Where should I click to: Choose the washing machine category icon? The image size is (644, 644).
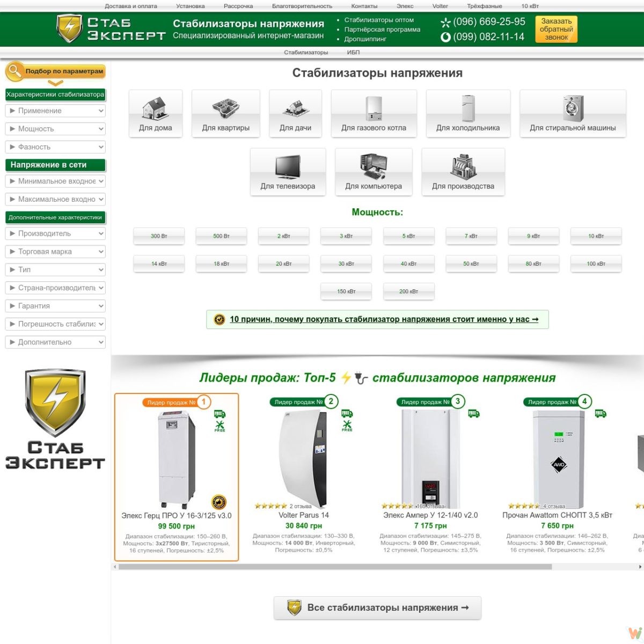click(x=573, y=108)
